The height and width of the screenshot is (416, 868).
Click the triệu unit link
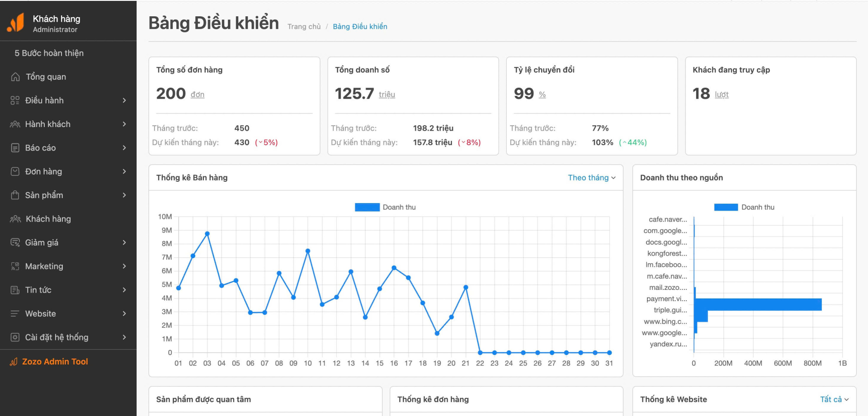pyautogui.click(x=387, y=95)
